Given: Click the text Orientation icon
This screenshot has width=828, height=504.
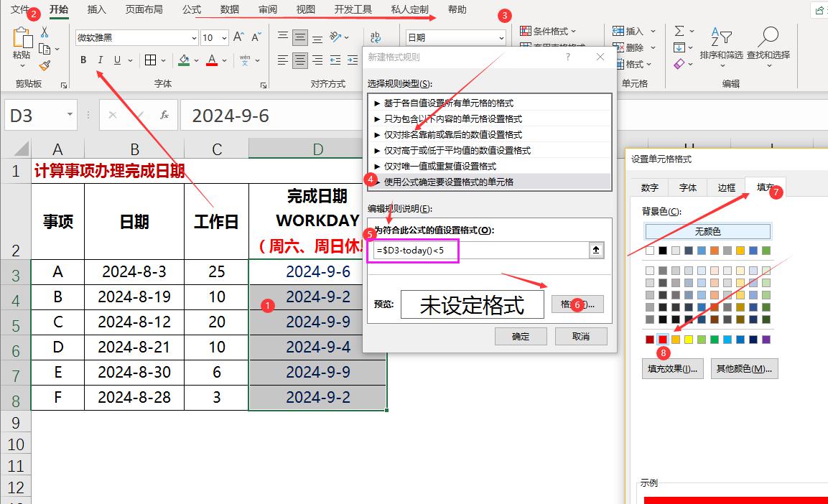Looking at the screenshot, I should [336, 37].
